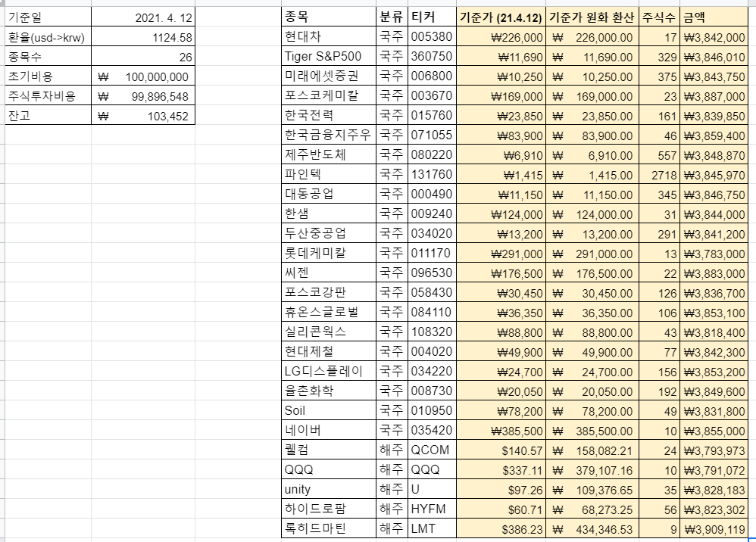Image resolution: width=756 pixels, height=542 pixels.
Task: Select ticker 131760 cell
Action: tap(432, 175)
